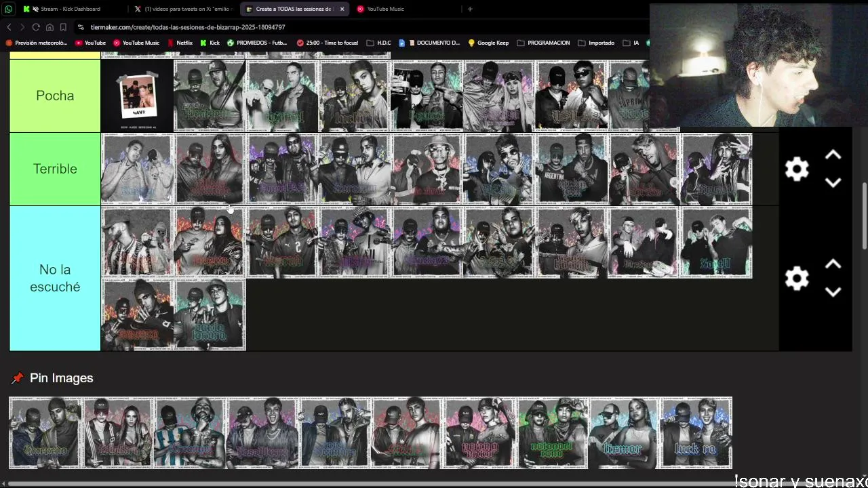Open the Previsión meteorológica bookmark
Image resolution: width=868 pixels, height=488 pixels.
tap(36, 43)
